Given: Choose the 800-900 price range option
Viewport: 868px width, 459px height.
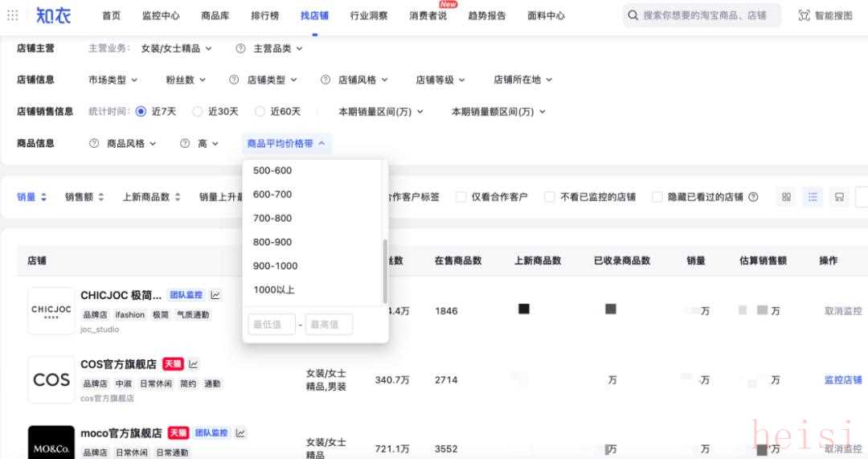Looking at the screenshot, I should pyautogui.click(x=272, y=242).
